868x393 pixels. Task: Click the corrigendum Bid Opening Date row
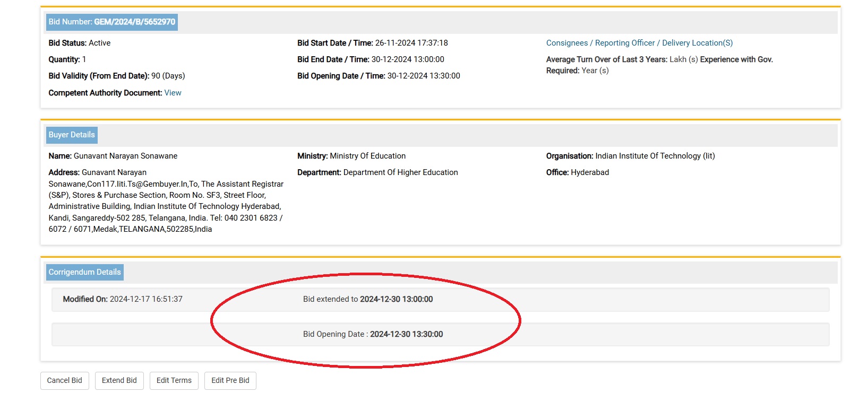[x=373, y=334]
